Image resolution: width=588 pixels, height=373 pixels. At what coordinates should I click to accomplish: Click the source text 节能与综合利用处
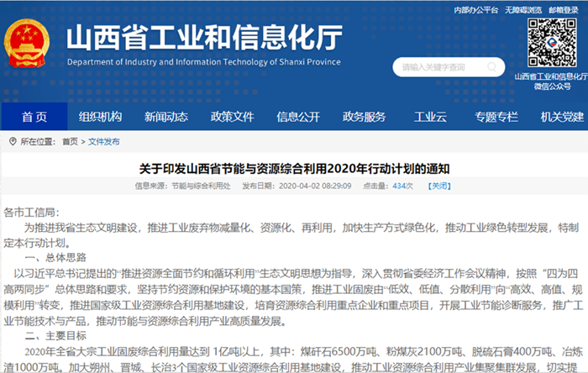pyautogui.click(x=201, y=186)
